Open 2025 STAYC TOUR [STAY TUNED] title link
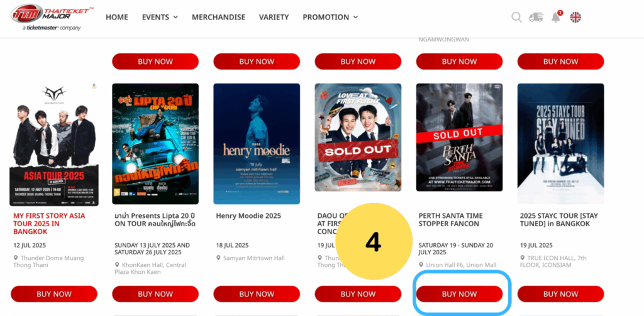 [559, 219]
